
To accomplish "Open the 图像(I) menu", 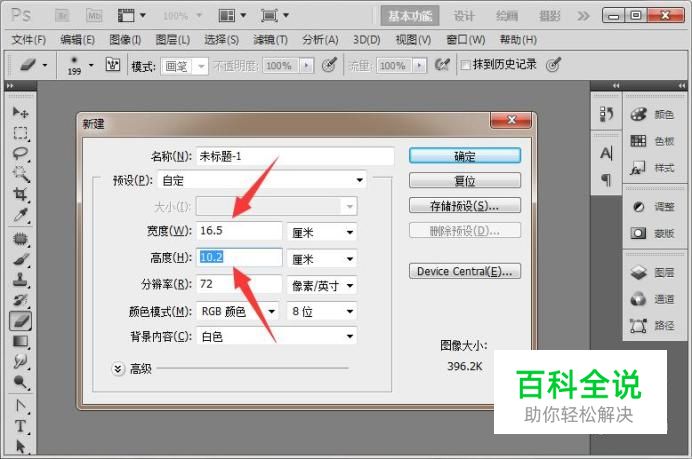I will pos(125,40).
